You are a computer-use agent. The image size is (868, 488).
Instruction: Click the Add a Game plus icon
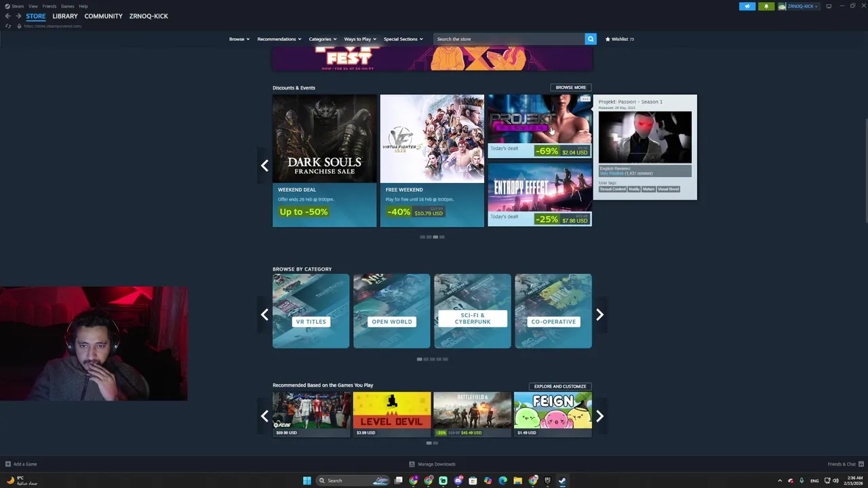tap(7, 464)
